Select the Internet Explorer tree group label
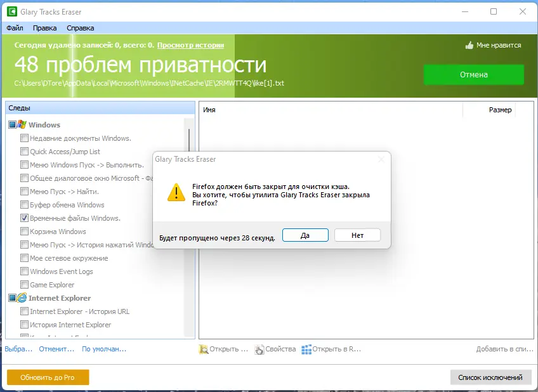This screenshot has height=392, width=538. (x=60, y=298)
